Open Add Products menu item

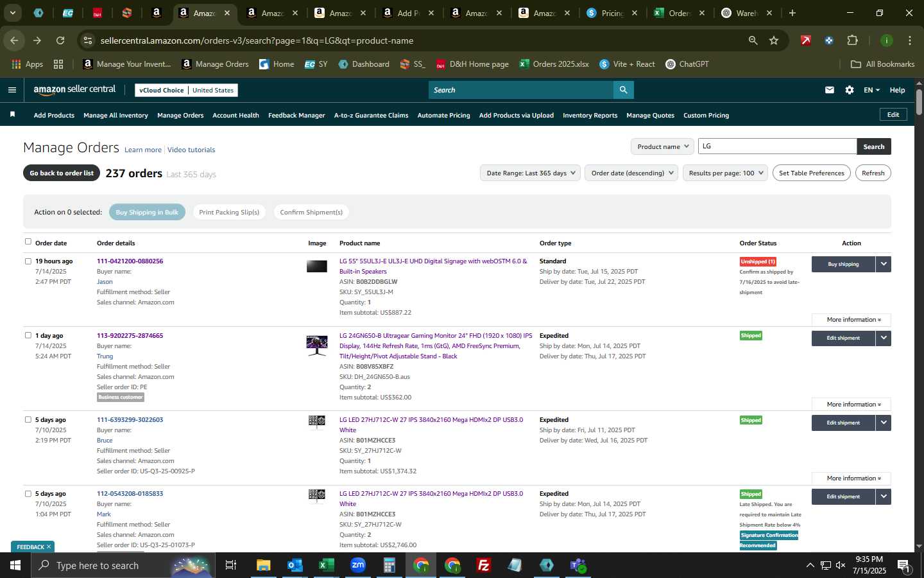click(54, 116)
